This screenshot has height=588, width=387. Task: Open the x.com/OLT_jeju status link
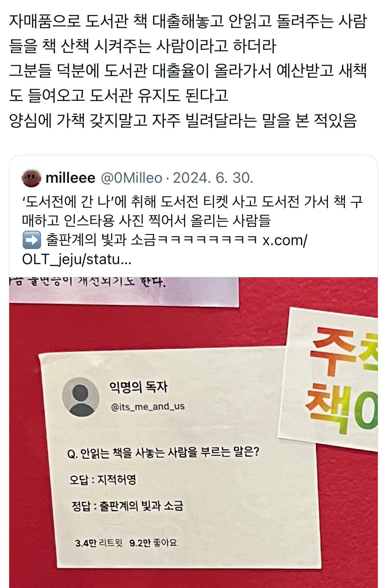pos(164,250)
